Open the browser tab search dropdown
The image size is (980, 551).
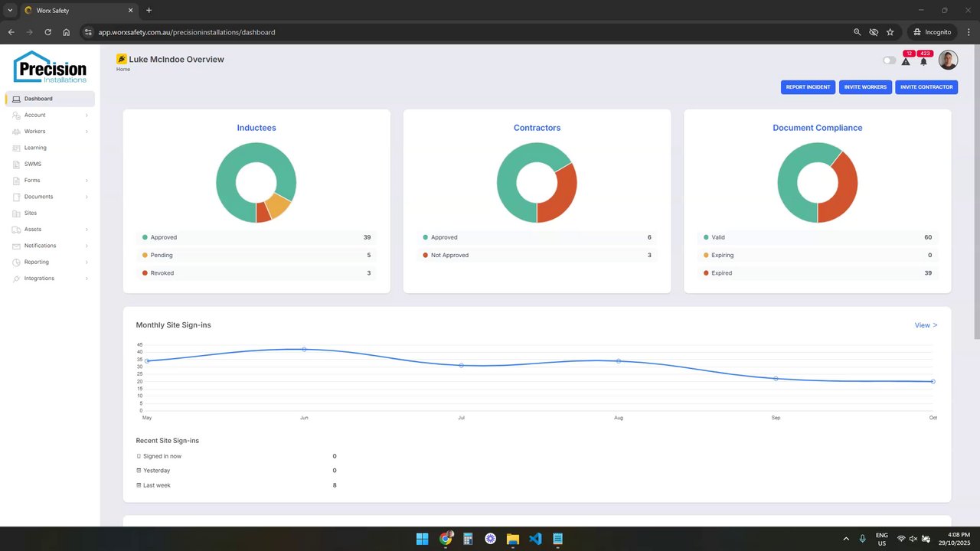click(10, 10)
